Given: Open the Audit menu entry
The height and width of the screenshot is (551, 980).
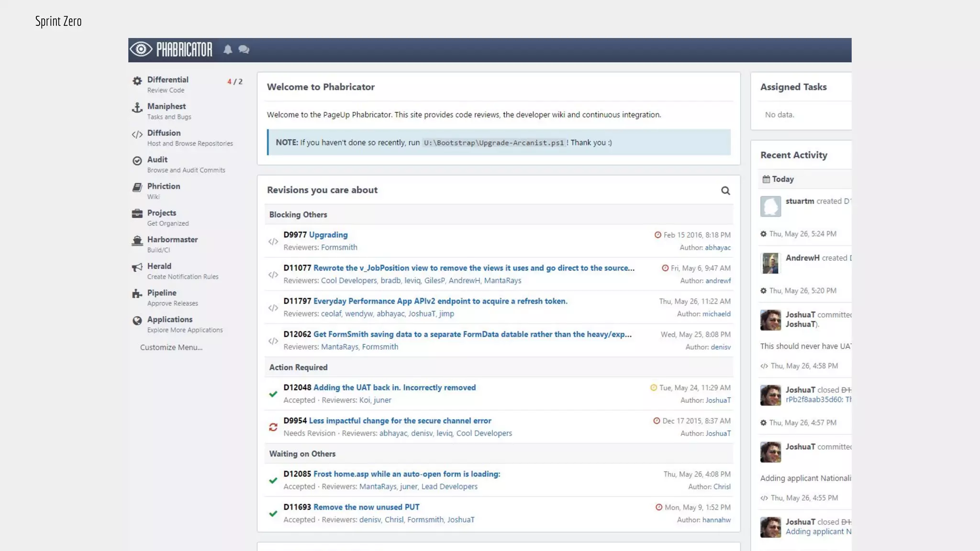Looking at the screenshot, I should 157,160.
